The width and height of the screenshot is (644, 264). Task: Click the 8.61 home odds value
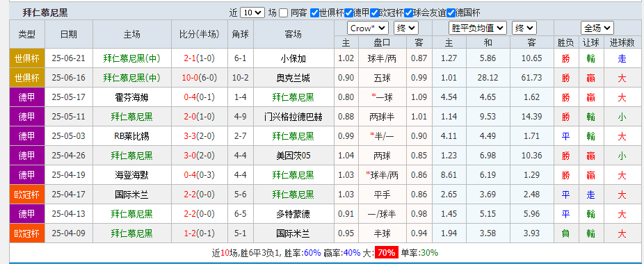[449, 175]
